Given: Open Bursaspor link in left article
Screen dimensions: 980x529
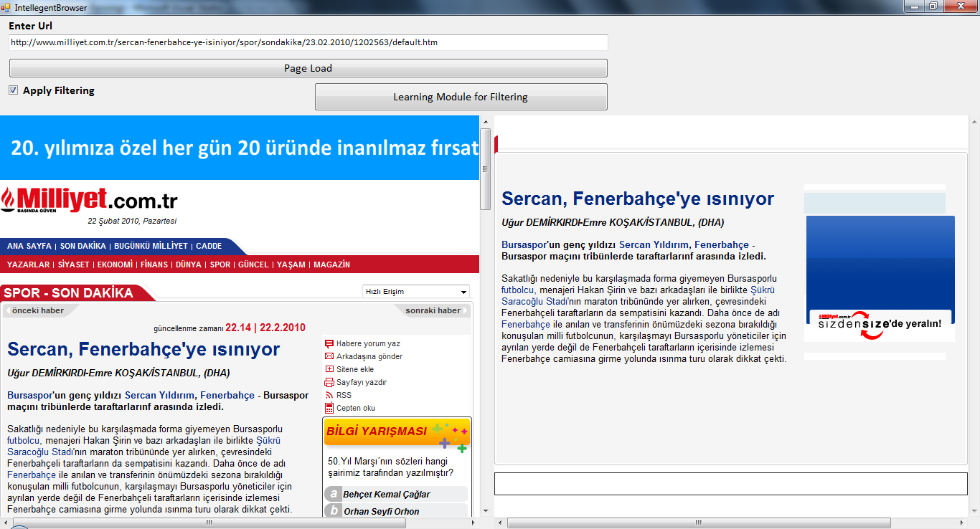Looking at the screenshot, I should [x=29, y=395].
